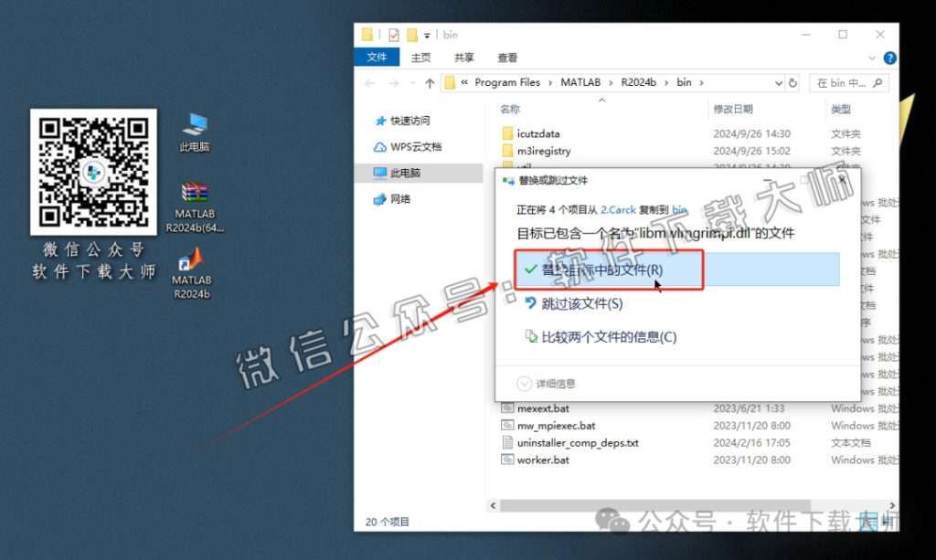Click the bin link in the copy dialog
Screen dimensions: 936x560
(x=678, y=209)
